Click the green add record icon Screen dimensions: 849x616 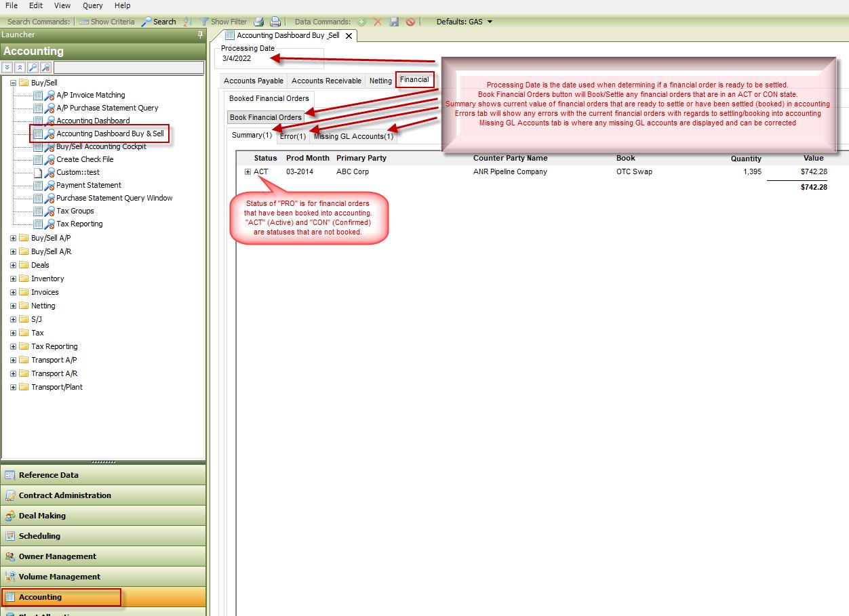[x=361, y=22]
